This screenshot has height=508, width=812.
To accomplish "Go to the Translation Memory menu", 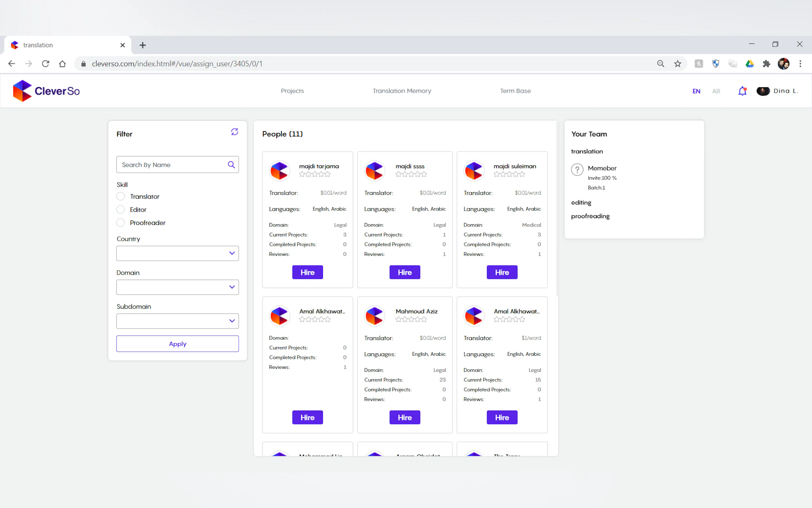I will pos(402,91).
